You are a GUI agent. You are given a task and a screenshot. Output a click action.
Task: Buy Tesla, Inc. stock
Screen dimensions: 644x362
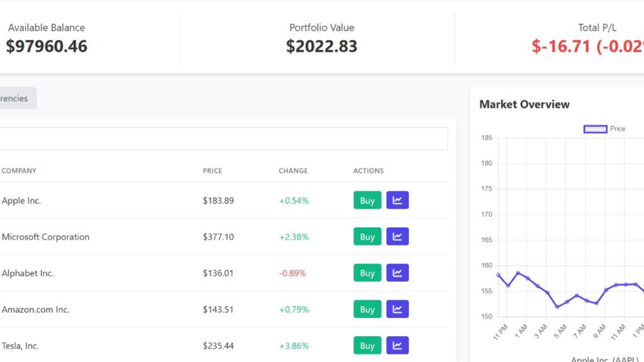[x=367, y=345]
